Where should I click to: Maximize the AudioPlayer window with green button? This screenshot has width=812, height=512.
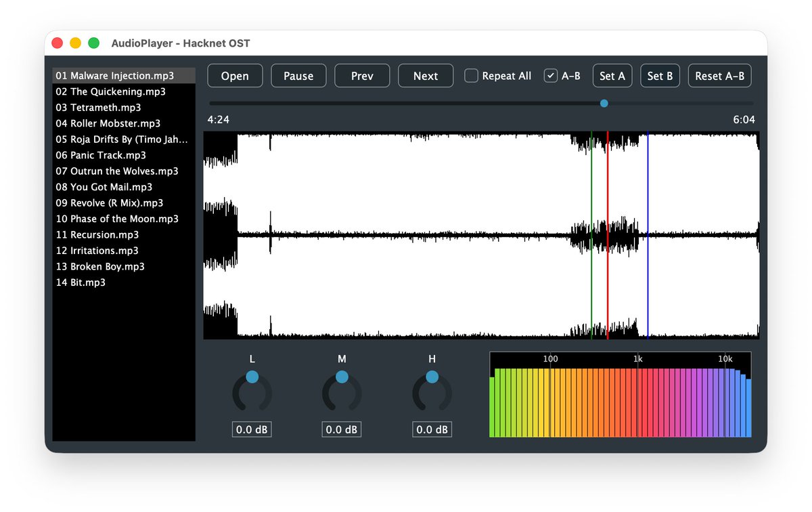(x=94, y=43)
